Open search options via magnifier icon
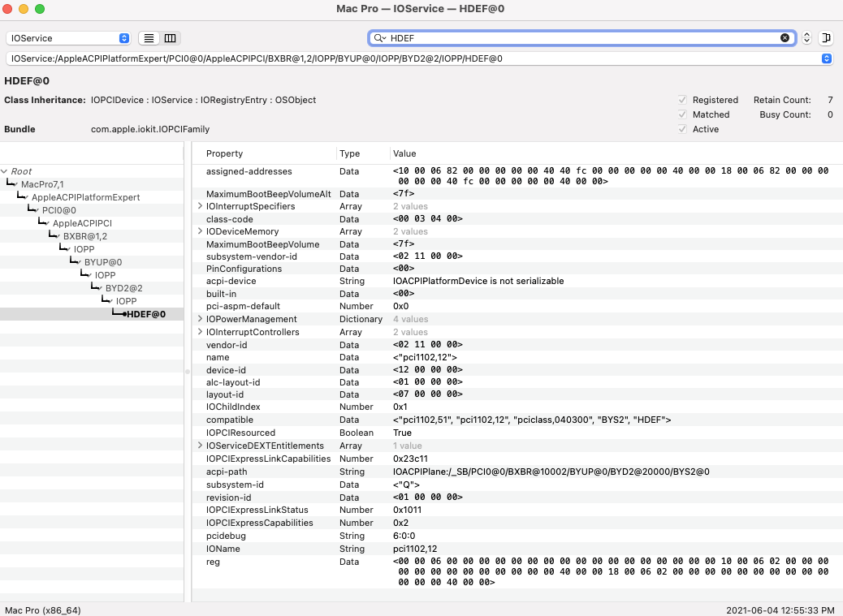The height and width of the screenshot is (616, 843). pyautogui.click(x=379, y=38)
